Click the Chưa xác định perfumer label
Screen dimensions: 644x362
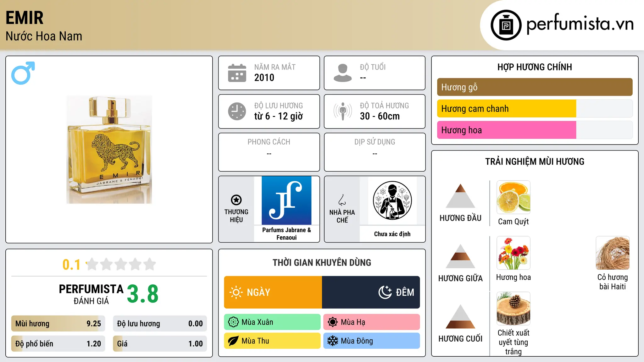click(392, 234)
